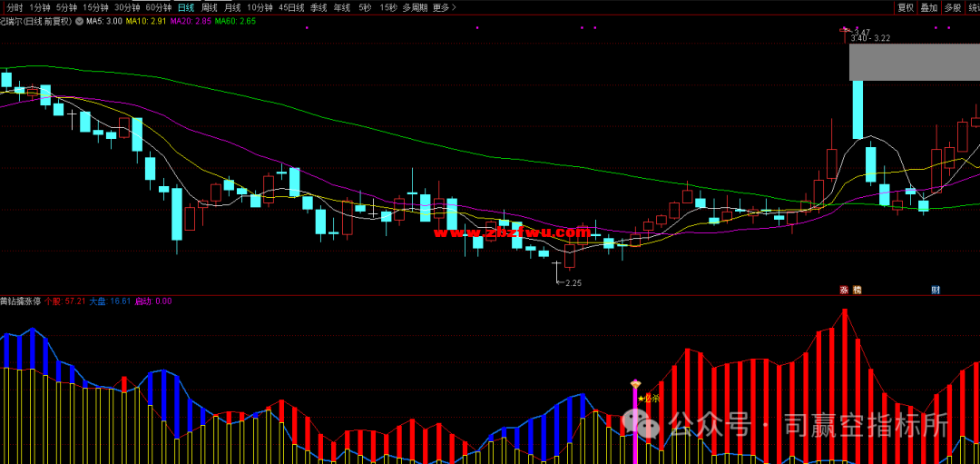Open the 多周期 multi-period view
Image resolution: width=980 pixels, height=464 pixels.
[x=415, y=8]
